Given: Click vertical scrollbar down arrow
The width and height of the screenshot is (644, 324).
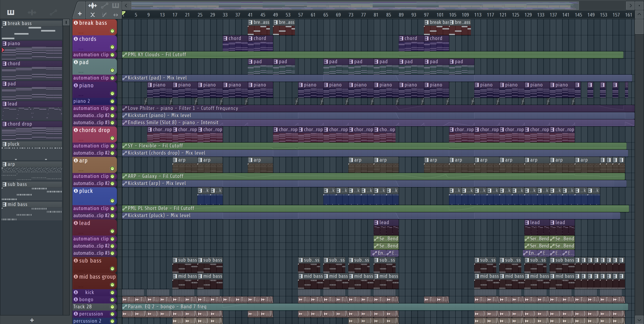Looking at the screenshot, I should [x=639, y=320].
